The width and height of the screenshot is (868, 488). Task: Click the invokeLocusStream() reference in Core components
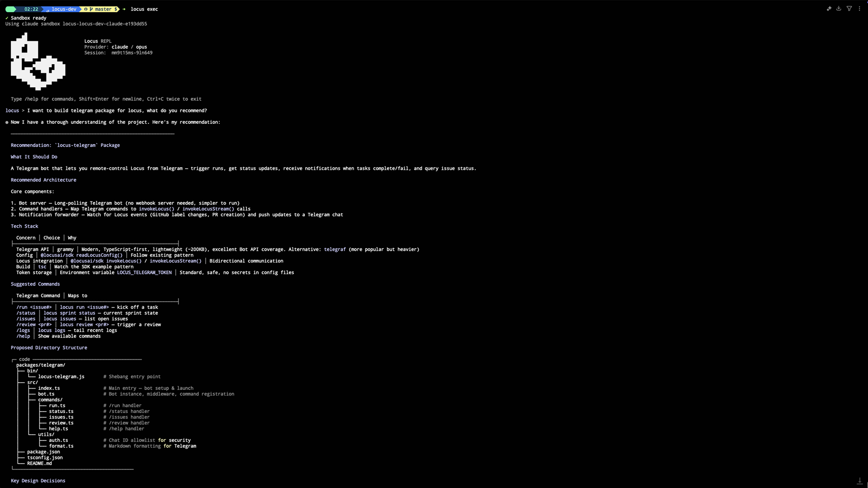[208, 209]
